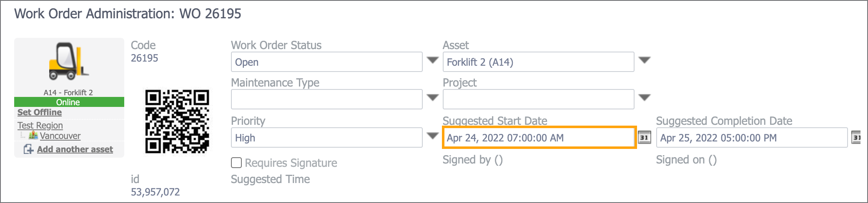Image resolution: width=868 pixels, height=203 pixels.
Task: Open calendar picker for Suggested Start Date
Action: 644,138
